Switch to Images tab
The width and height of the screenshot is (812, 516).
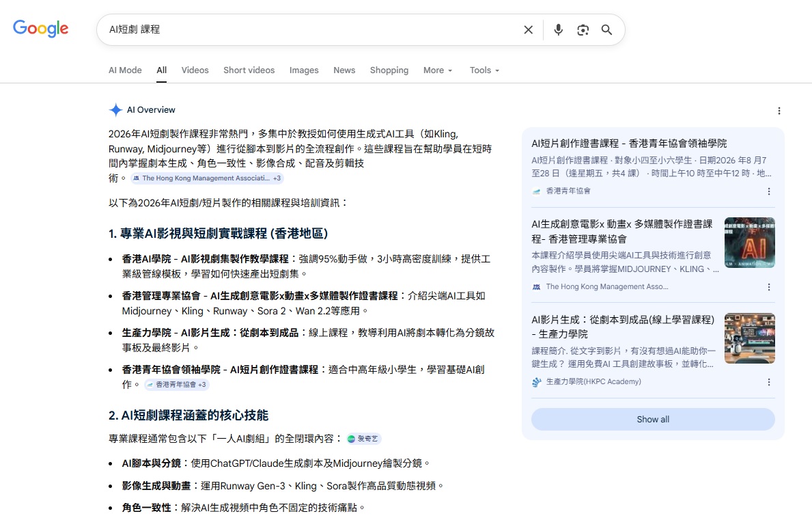304,70
